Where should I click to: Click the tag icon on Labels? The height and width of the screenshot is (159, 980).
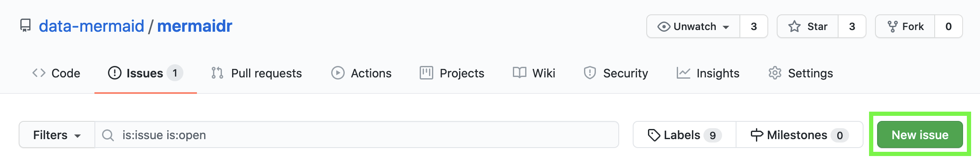click(654, 135)
